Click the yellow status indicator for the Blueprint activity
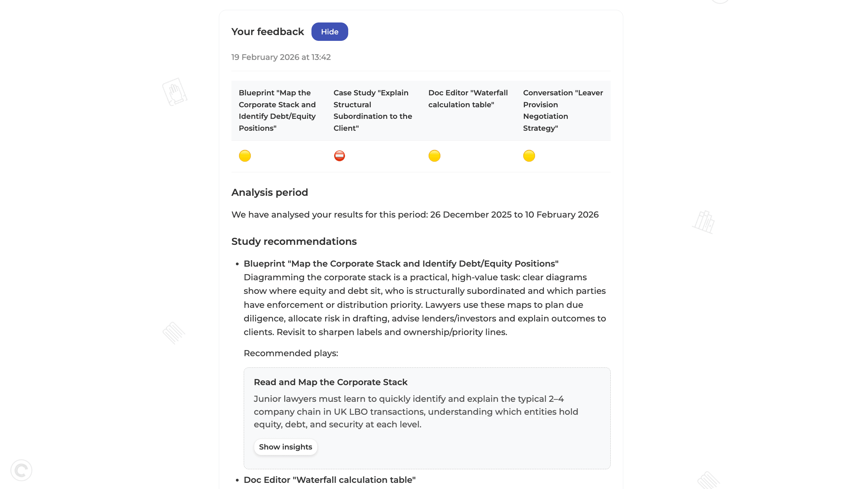 coord(245,156)
